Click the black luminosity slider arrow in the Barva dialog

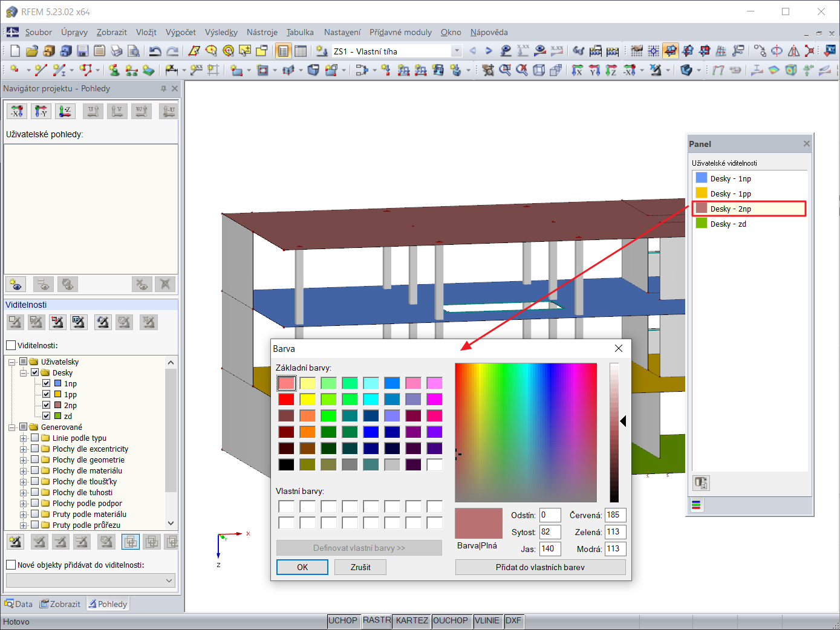[623, 421]
